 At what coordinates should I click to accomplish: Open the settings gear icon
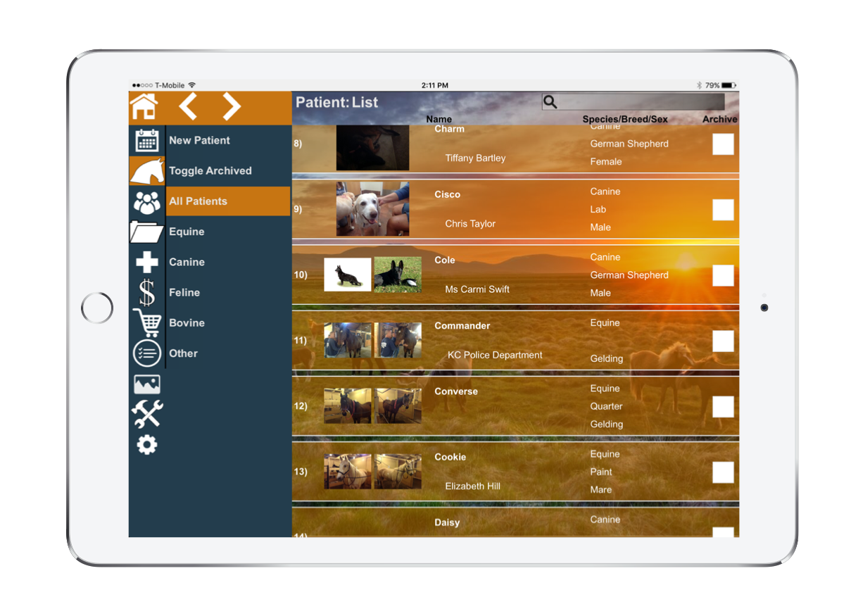(x=147, y=444)
